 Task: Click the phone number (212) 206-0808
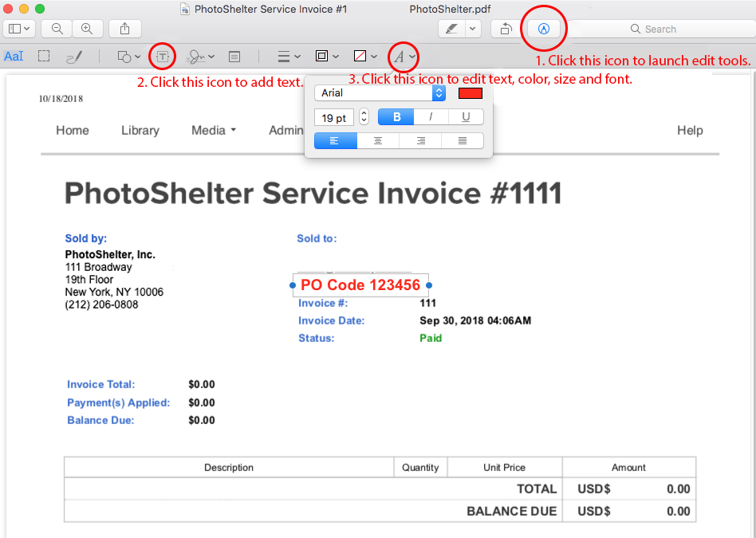pos(102,304)
